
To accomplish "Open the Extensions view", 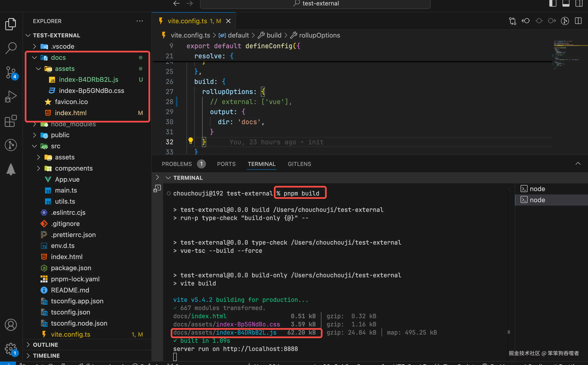I will 11,121.
